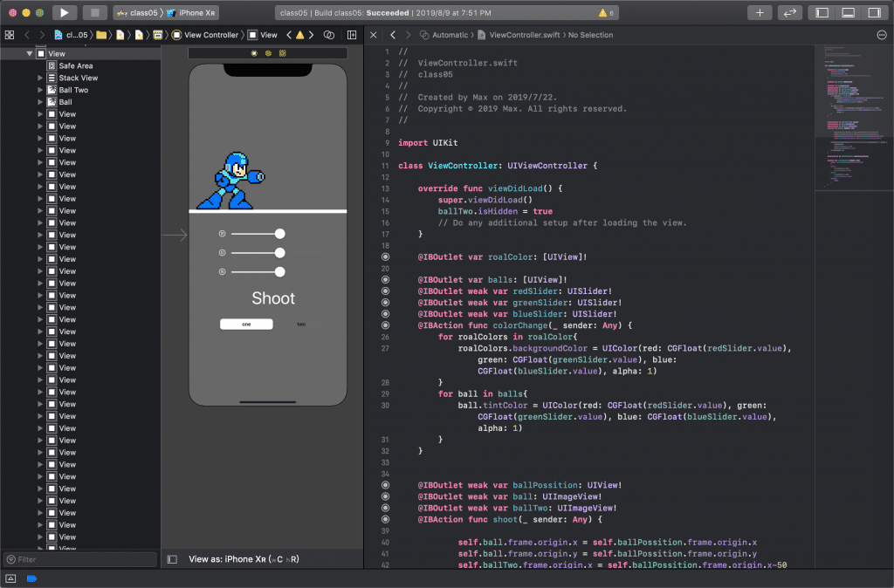Click the greenSlider outlet connection circle
This screenshot has width=894, height=588.
385,303
